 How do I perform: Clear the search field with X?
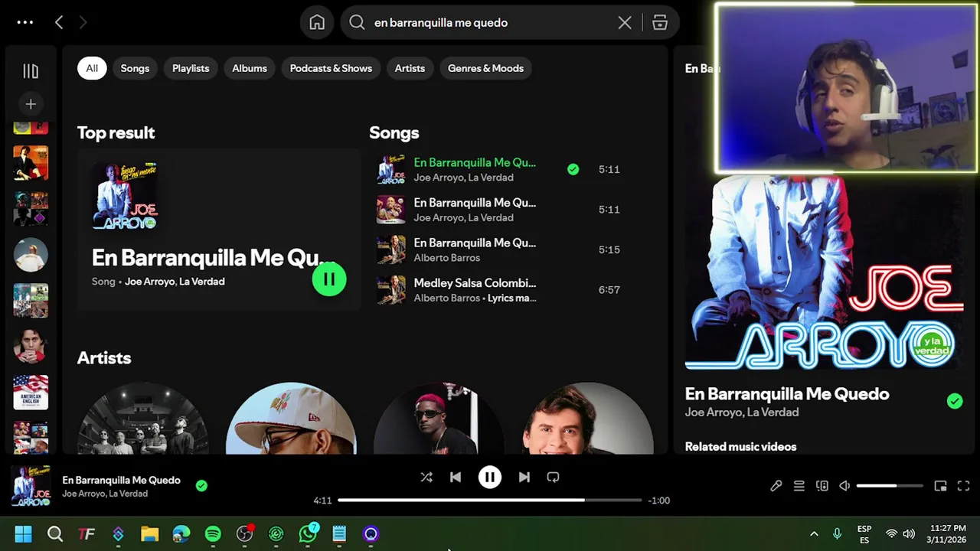(625, 22)
